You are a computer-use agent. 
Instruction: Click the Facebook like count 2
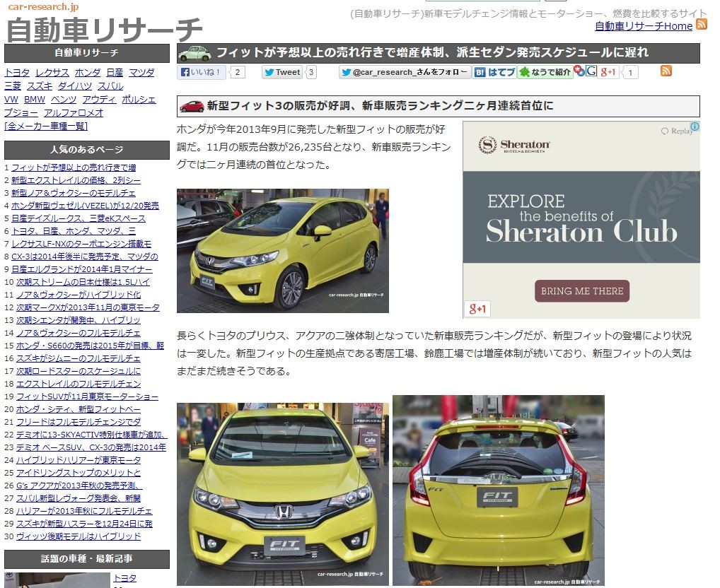[x=238, y=72]
